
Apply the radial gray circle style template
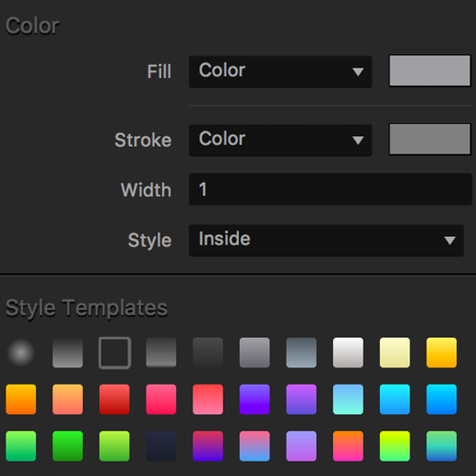[x=21, y=352]
